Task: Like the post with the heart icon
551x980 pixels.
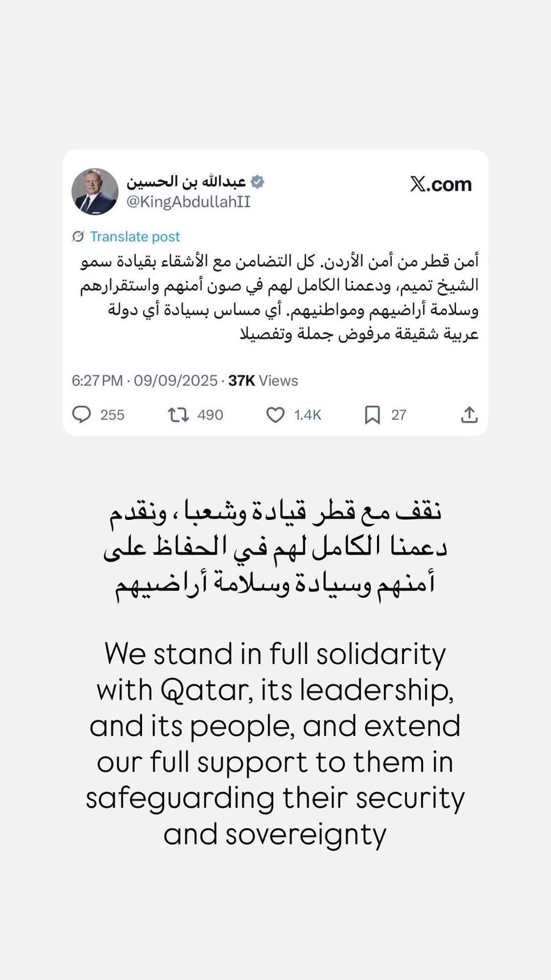Action: coord(275,415)
